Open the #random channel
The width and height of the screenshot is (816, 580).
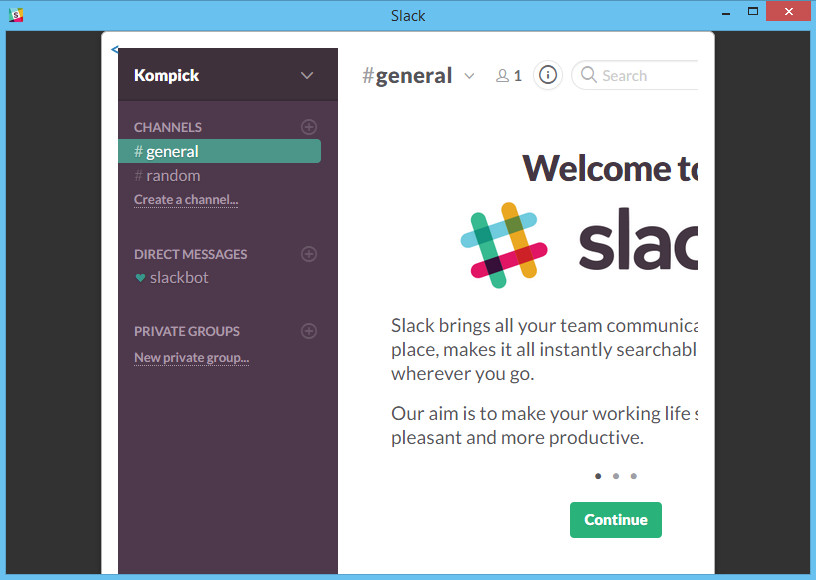point(167,176)
